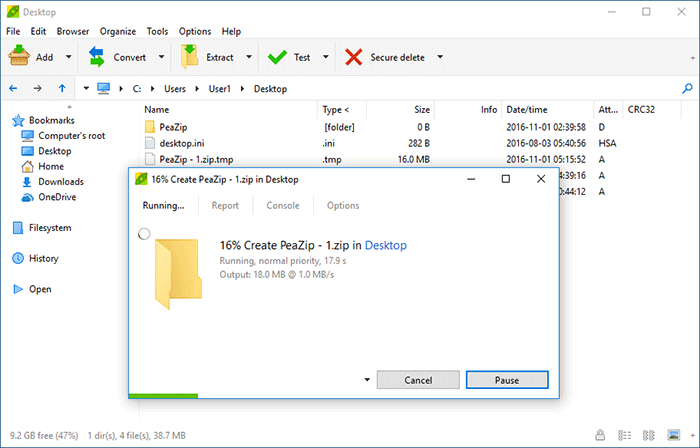Expand breadcrumb arrow after C:
The image size is (700, 448).
[153, 89]
